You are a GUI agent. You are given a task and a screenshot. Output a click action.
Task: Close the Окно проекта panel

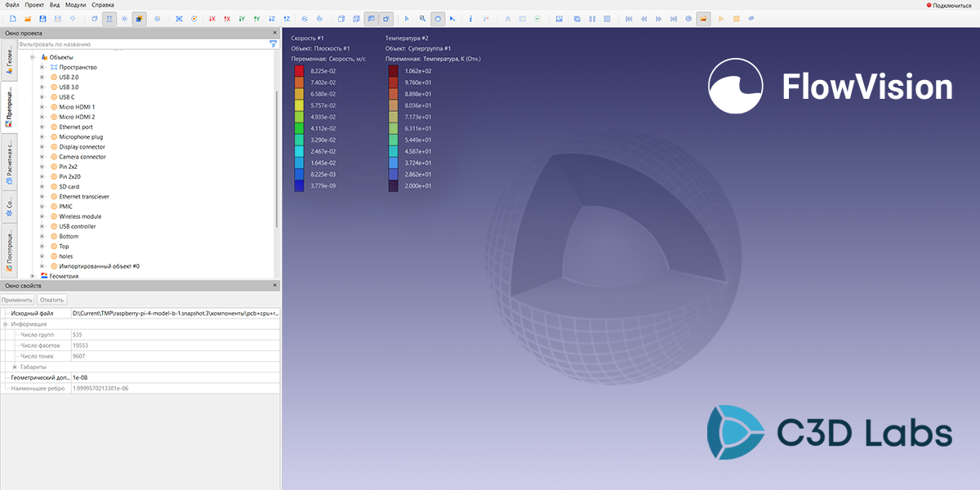(274, 33)
